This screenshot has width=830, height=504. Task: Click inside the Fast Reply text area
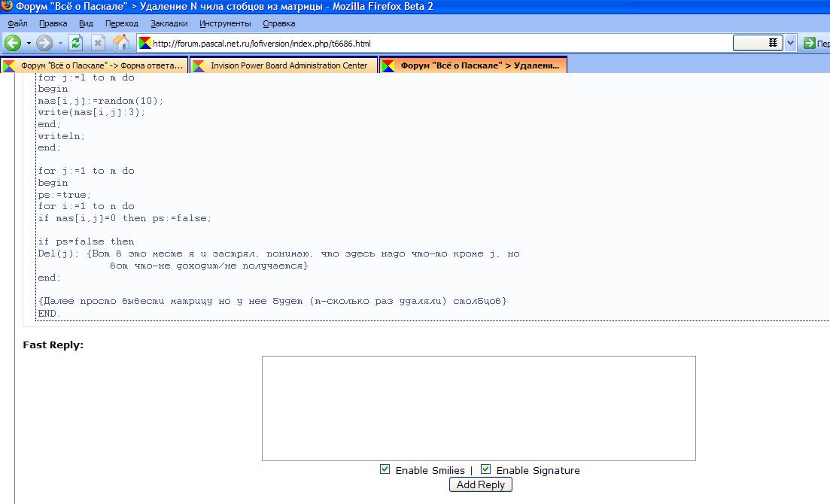[479, 408]
